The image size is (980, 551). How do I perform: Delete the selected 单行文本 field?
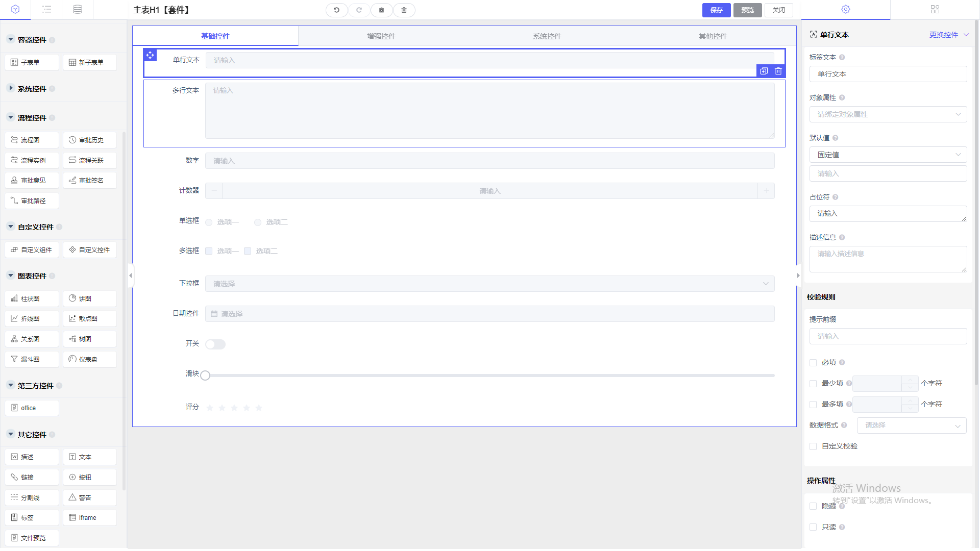778,71
